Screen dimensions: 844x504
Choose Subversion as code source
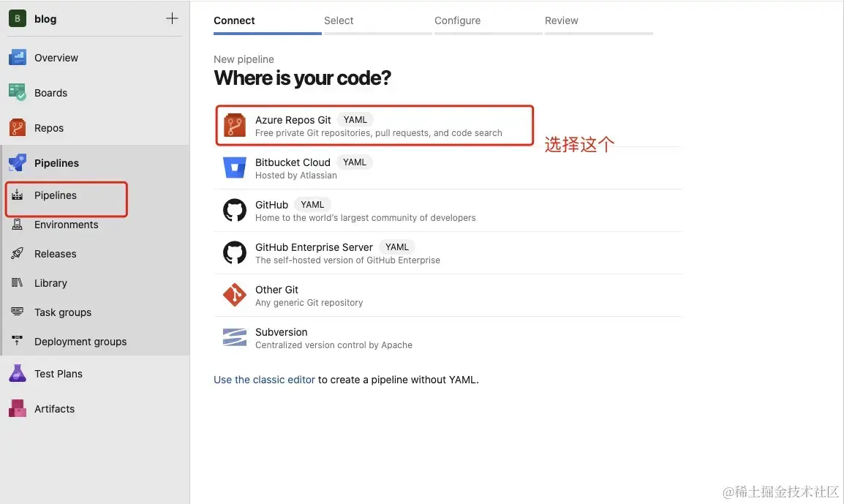[448, 338]
